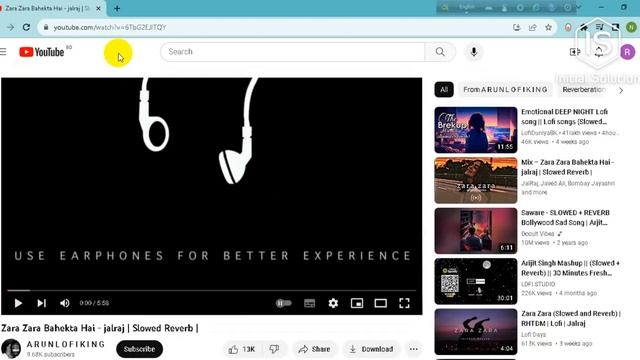Open the install/save page icon in address bar
The width and height of the screenshot is (640, 360).
click(517, 27)
